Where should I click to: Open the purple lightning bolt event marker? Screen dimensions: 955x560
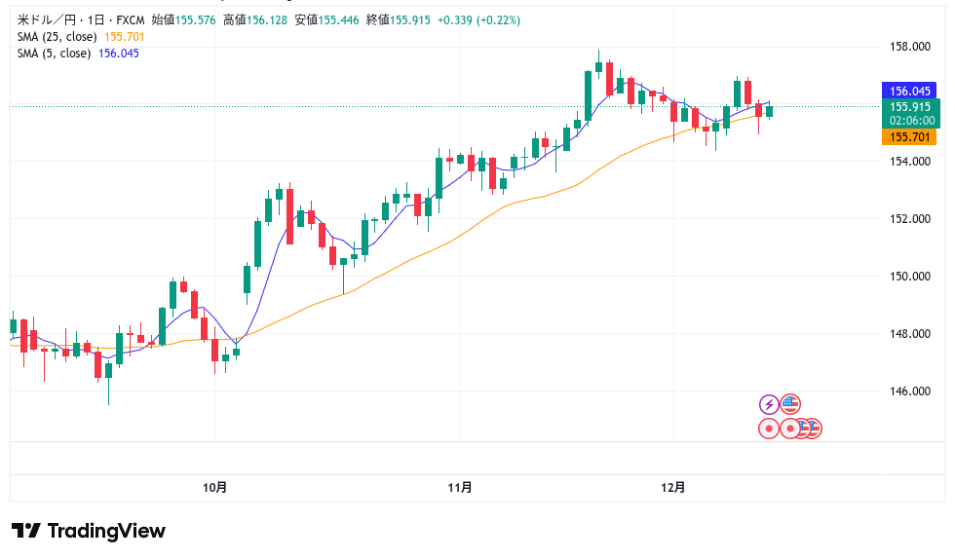point(769,404)
